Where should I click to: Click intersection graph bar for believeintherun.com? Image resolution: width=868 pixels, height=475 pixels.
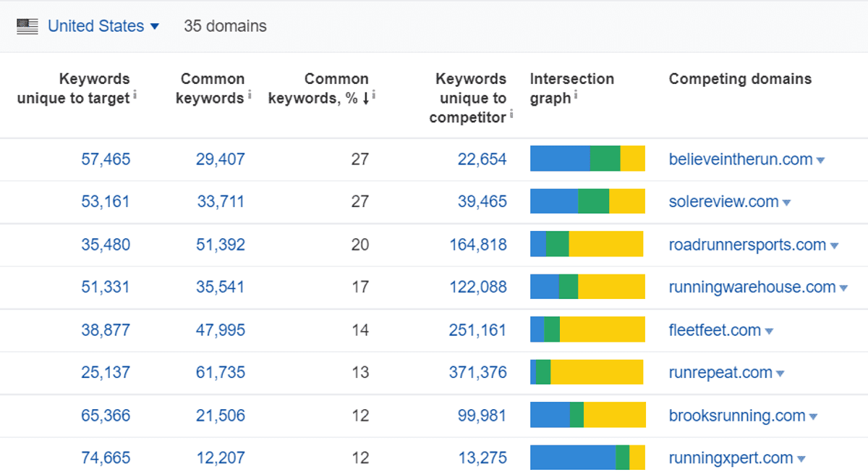point(587,159)
